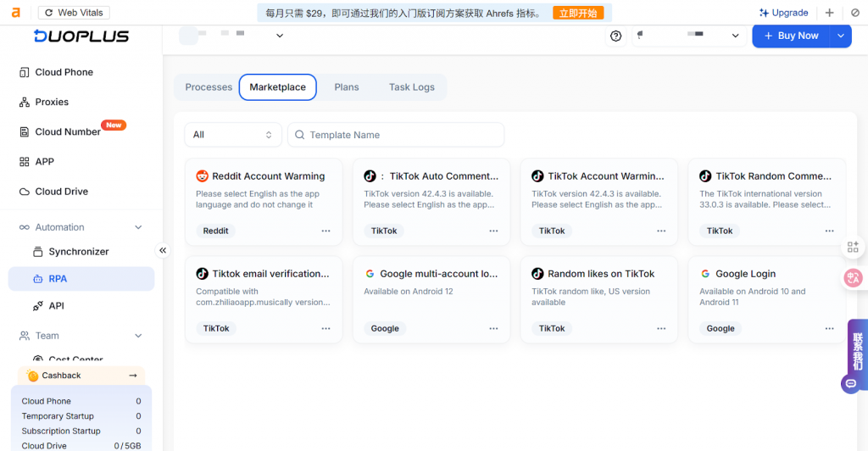Collapse the sidebar with the double-arrow icon
The image size is (868, 451).
point(163,250)
